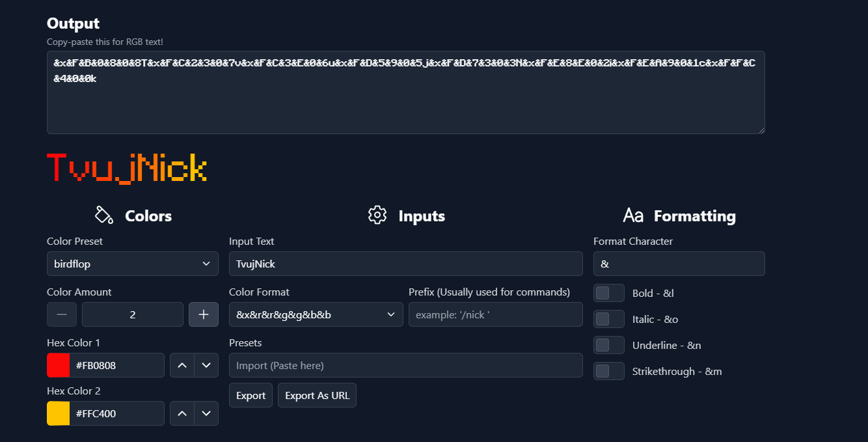Click the Presets label
Viewport: 868px width, 442px height.
(x=245, y=342)
